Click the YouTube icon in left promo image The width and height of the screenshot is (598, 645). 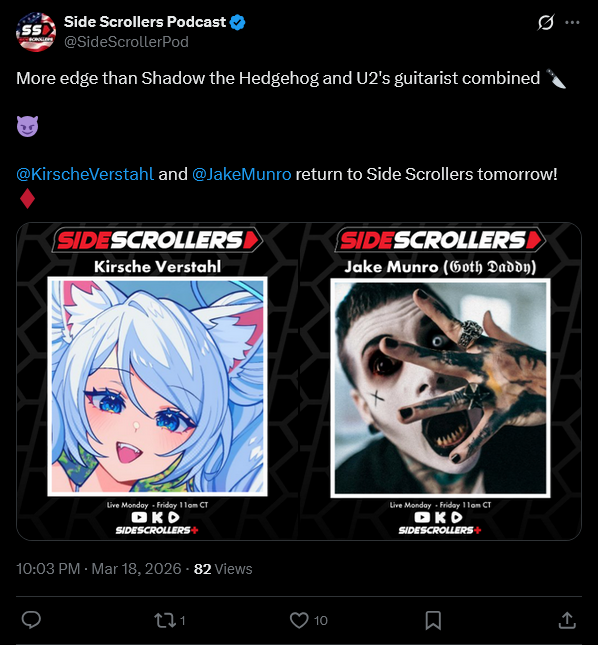[x=139, y=517]
